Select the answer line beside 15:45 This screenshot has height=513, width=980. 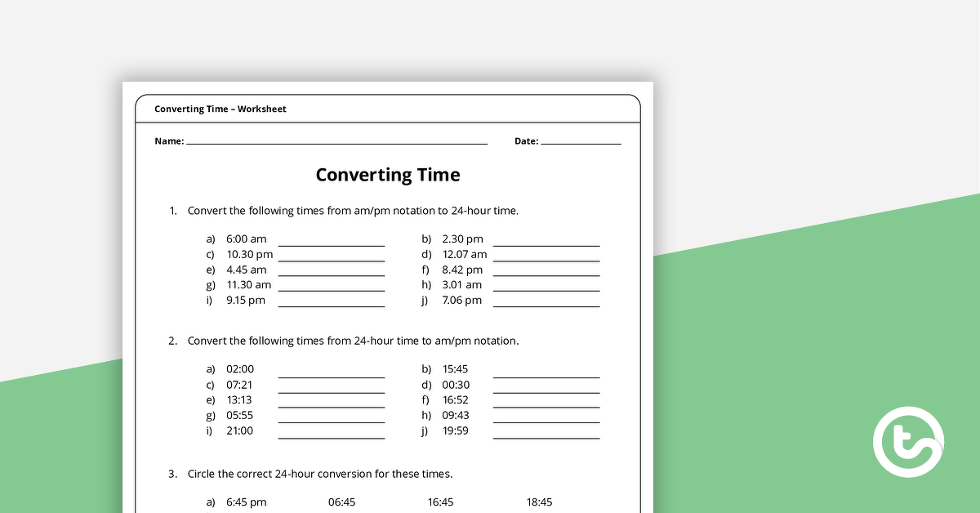pos(546,374)
